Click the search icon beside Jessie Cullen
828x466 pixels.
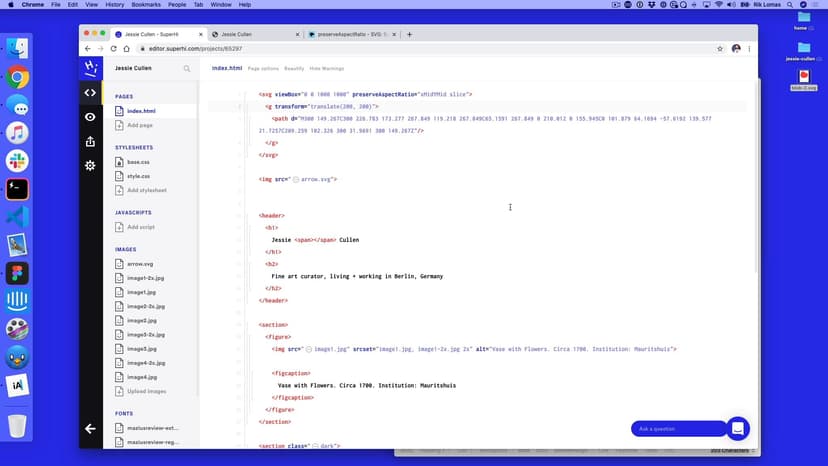click(187, 69)
